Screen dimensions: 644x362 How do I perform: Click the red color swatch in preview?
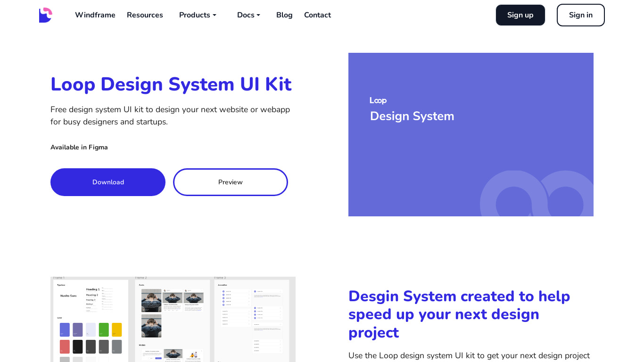pyautogui.click(x=65, y=346)
